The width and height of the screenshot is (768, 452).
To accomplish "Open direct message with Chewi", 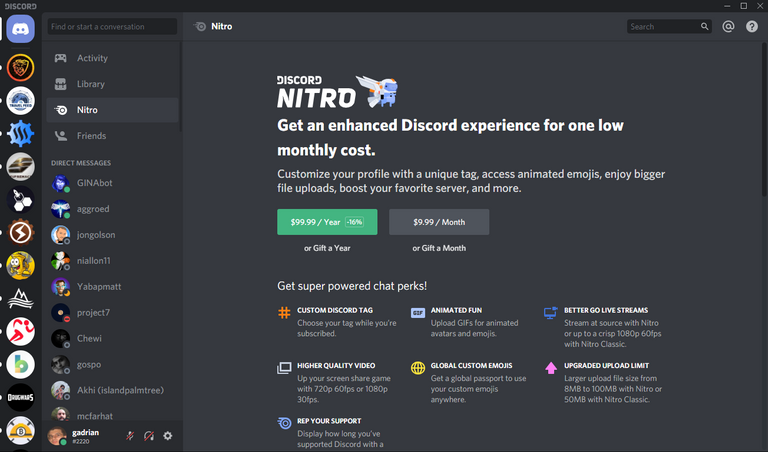I will click(x=112, y=338).
